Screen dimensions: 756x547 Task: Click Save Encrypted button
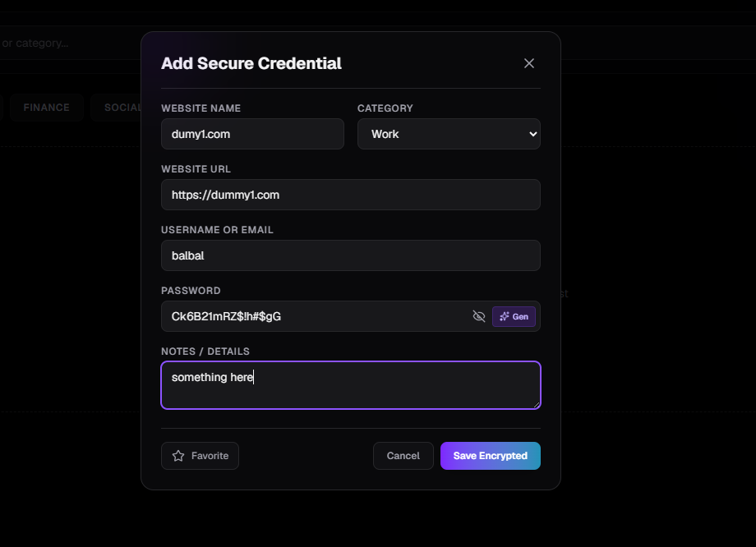(x=490, y=456)
